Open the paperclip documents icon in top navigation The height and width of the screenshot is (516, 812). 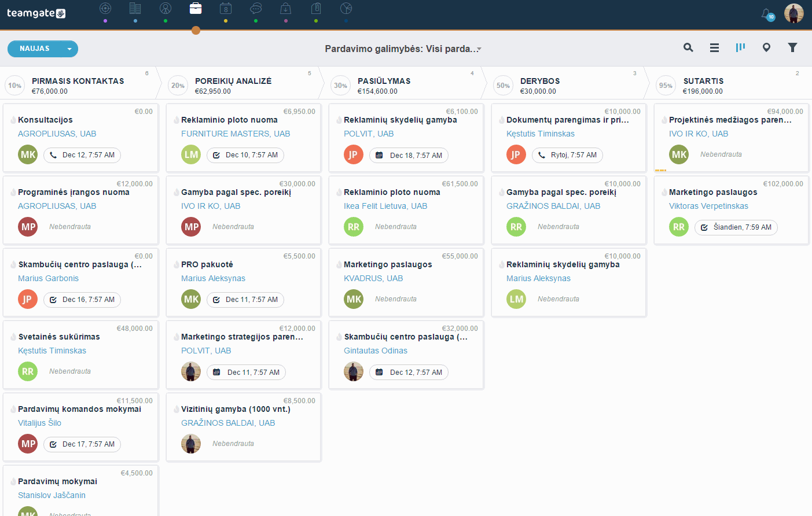316,8
